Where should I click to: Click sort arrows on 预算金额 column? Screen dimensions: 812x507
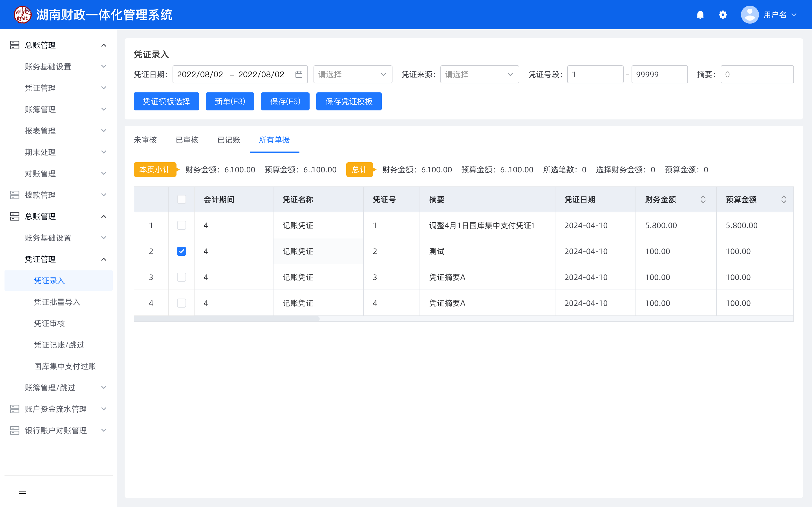pyautogui.click(x=784, y=199)
